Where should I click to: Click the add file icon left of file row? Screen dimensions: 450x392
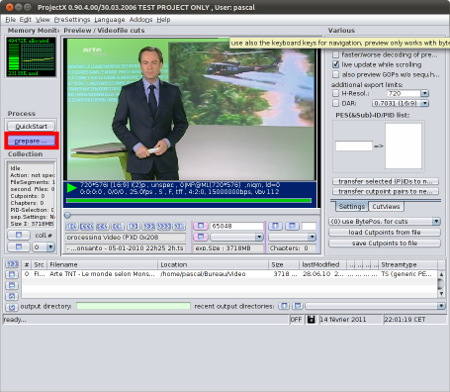[12, 275]
